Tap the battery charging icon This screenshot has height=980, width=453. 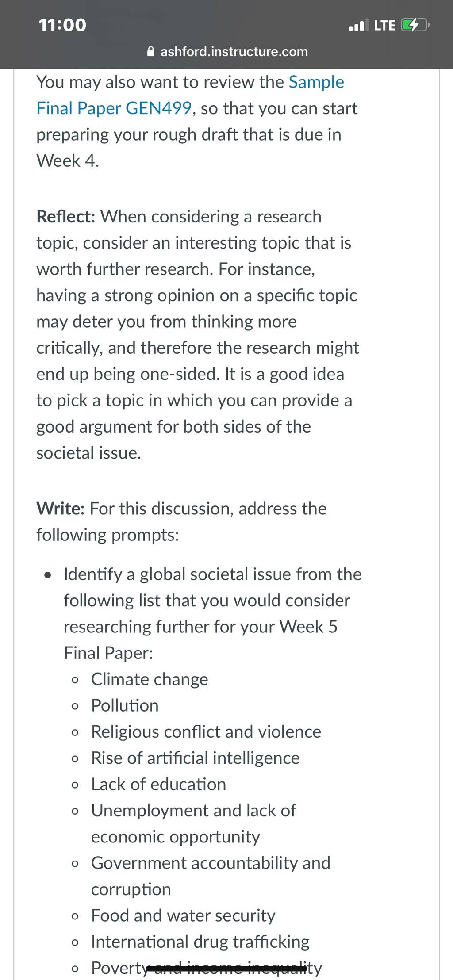(x=415, y=25)
